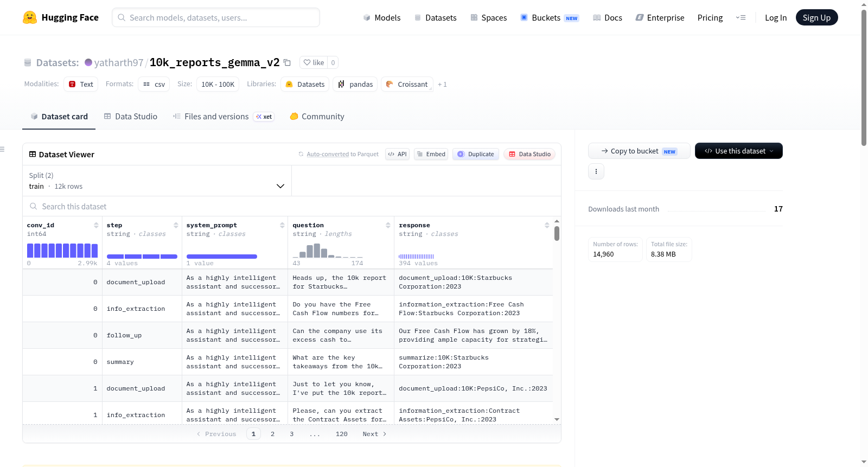This screenshot has width=868, height=467.
Task: Expand the navigation more menu
Action: [741, 17]
